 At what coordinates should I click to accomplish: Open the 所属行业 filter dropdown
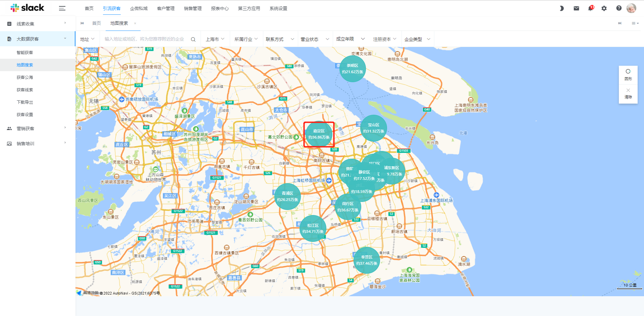(246, 39)
